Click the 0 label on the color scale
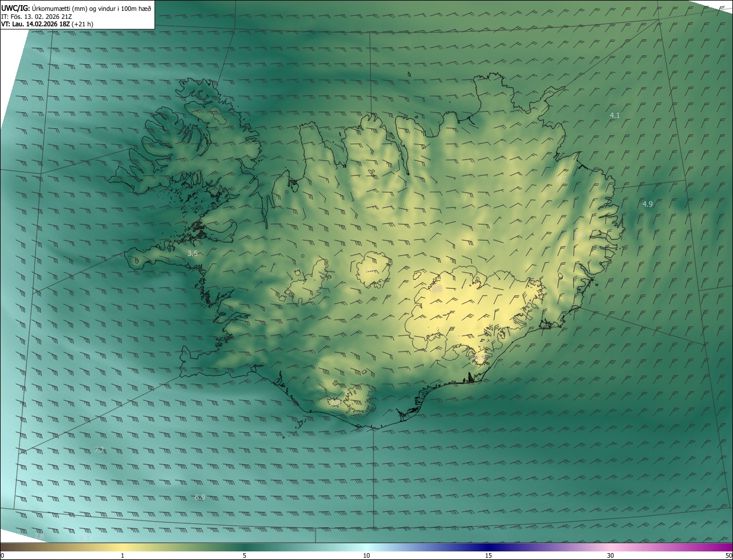This screenshot has height=560, width=733. pyautogui.click(x=2, y=556)
